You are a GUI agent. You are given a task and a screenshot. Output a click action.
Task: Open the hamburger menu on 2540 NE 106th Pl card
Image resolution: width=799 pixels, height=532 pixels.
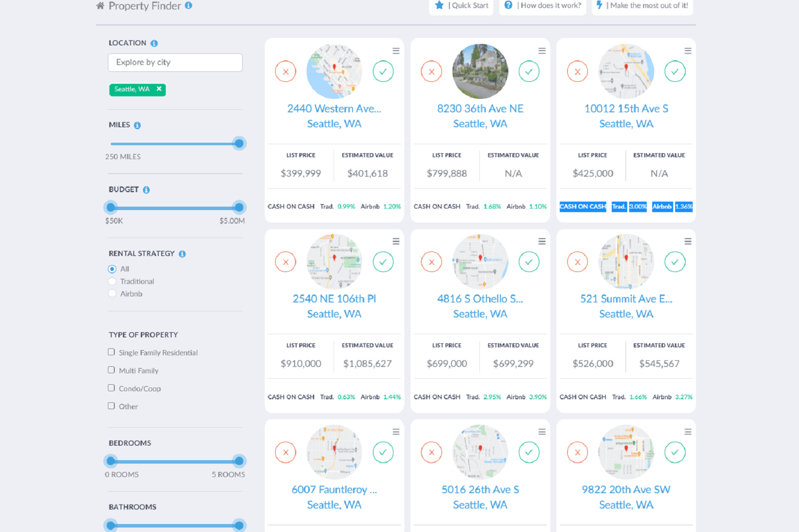click(x=396, y=241)
